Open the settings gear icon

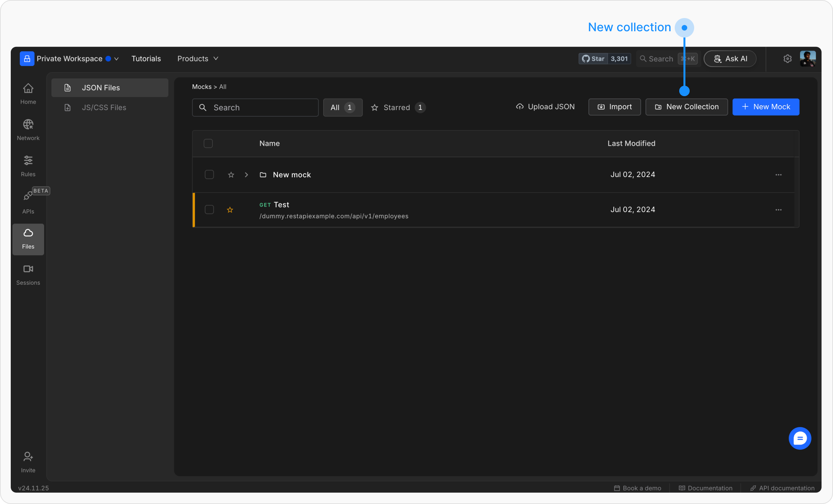(787, 59)
